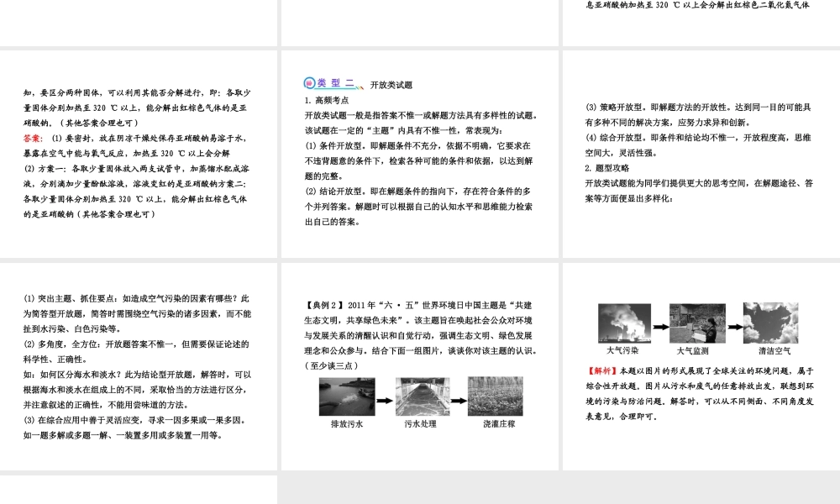Image resolution: width=840 pixels, height=504 pixels.
Task: Click the caption 大气污染
Action: coord(622,350)
